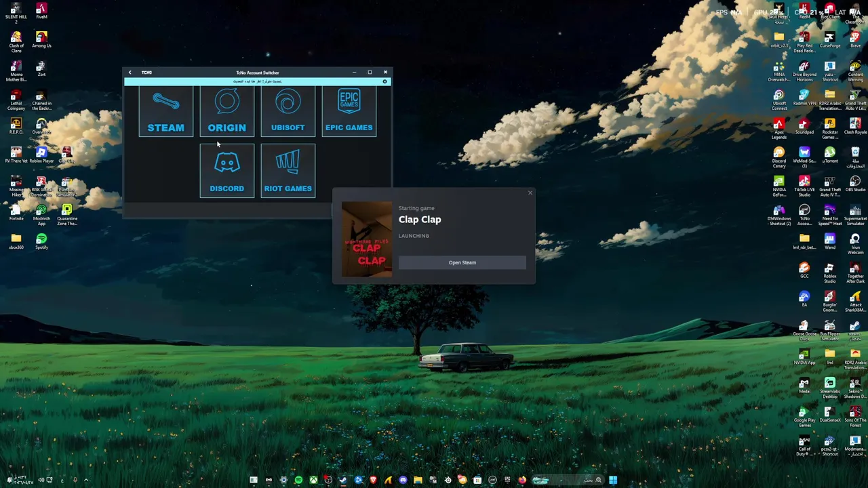This screenshot has height=488, width=868.
Task: Select the xbox360 folder on desktop
Action: point(16,241)
